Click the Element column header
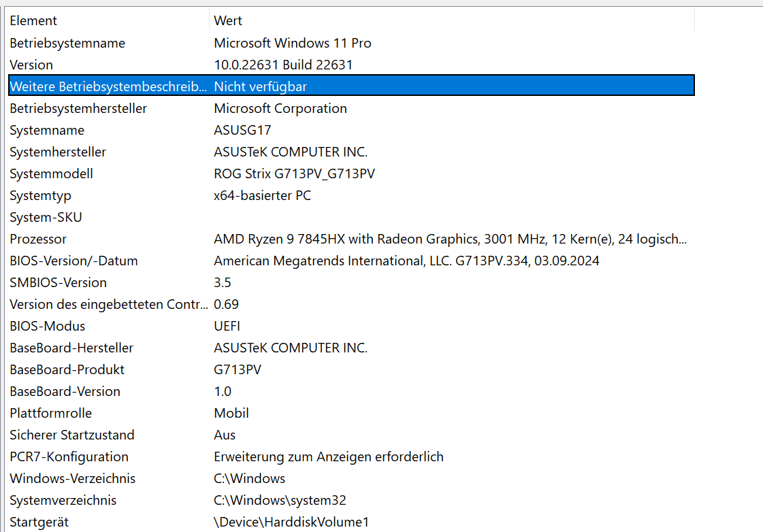This screenshot has height=532, width=763. click(x=33, y=21)
